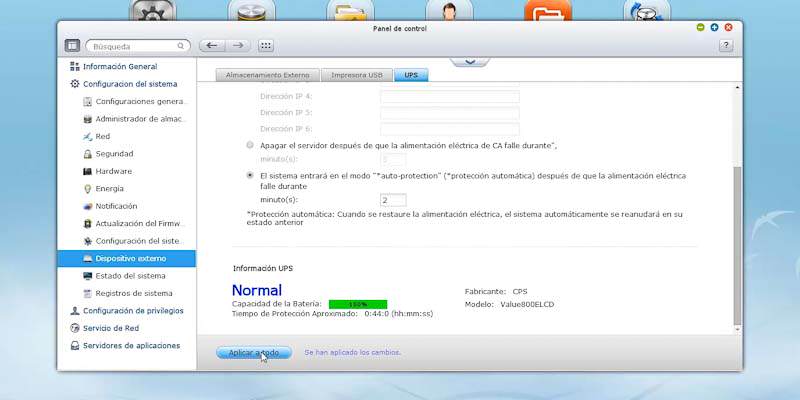Click scrollbar down arrow
This screenshot has height=400, width=800.
737,330
